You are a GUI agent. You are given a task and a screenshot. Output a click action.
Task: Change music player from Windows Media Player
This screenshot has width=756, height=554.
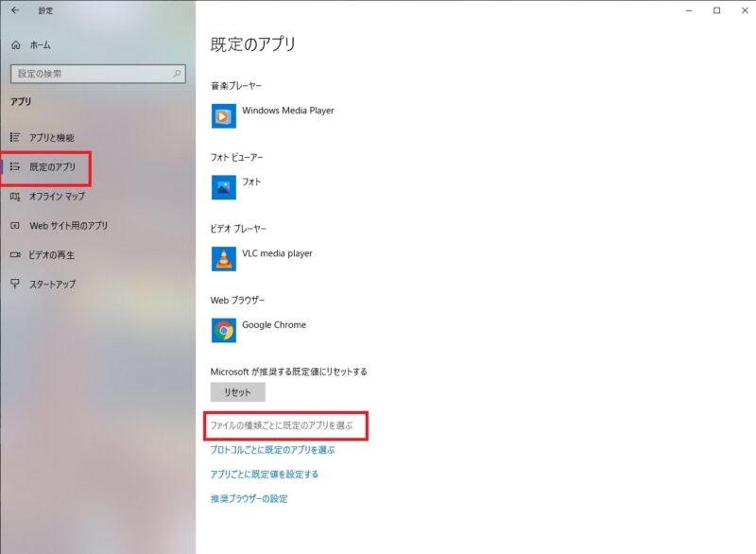coord(288,111)
